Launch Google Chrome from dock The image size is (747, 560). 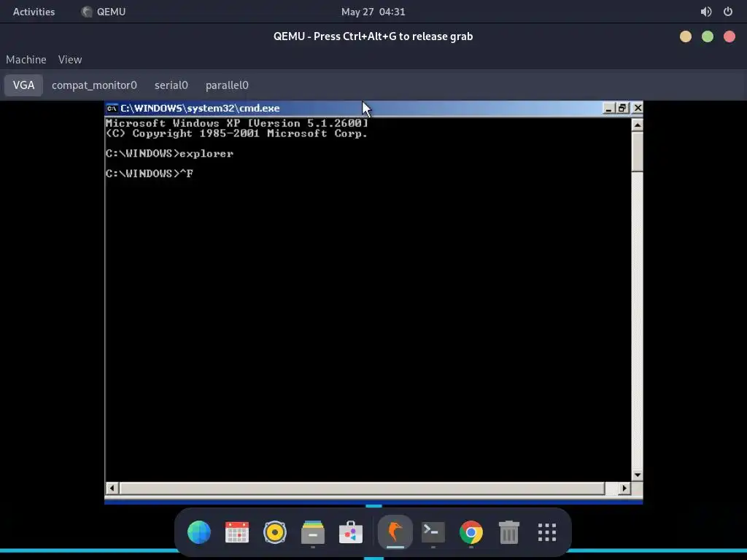(x=471, y=532)
